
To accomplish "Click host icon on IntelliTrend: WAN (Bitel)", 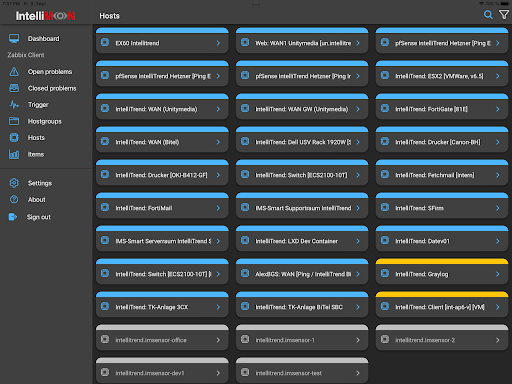I will coord(105,141).
